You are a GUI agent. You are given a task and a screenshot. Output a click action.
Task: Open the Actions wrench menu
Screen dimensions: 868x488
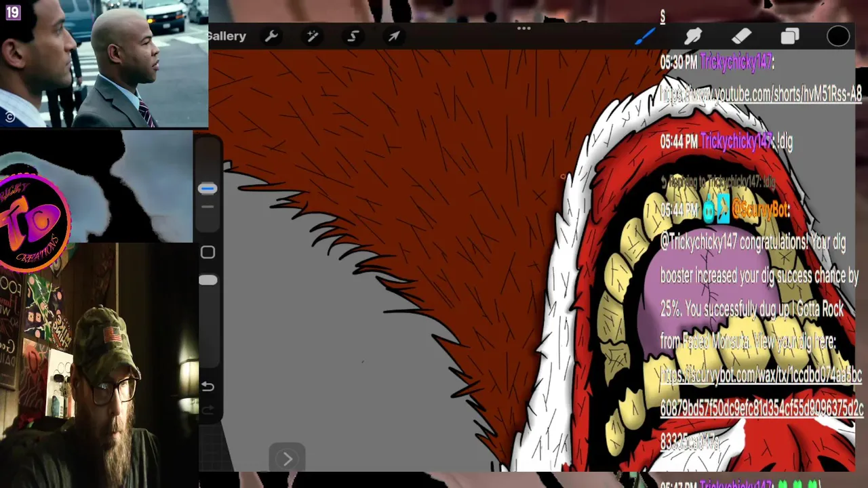tap(271, 37)
